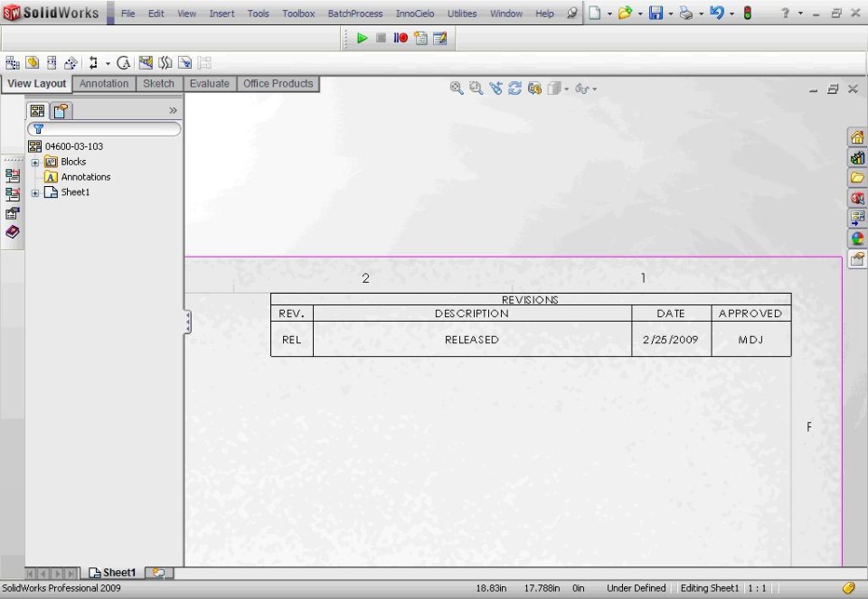
Task: Click the blue Rotate/refresh view icon
Action: click(514, 89)
